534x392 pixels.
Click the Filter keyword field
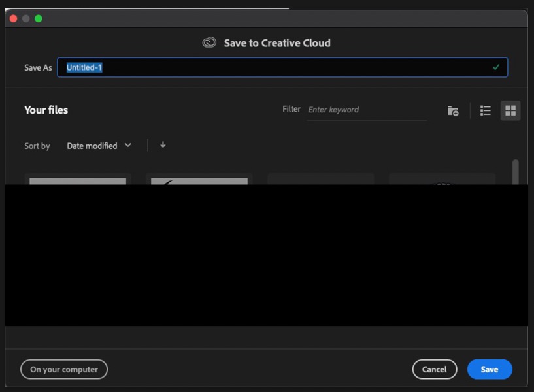366,110
